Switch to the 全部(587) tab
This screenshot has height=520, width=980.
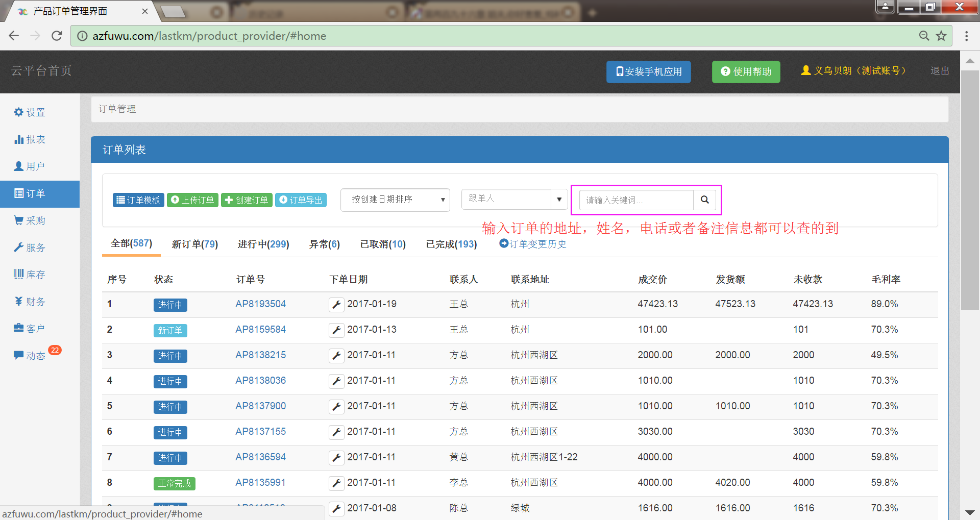pyautogui.click(x=131, y=243)
